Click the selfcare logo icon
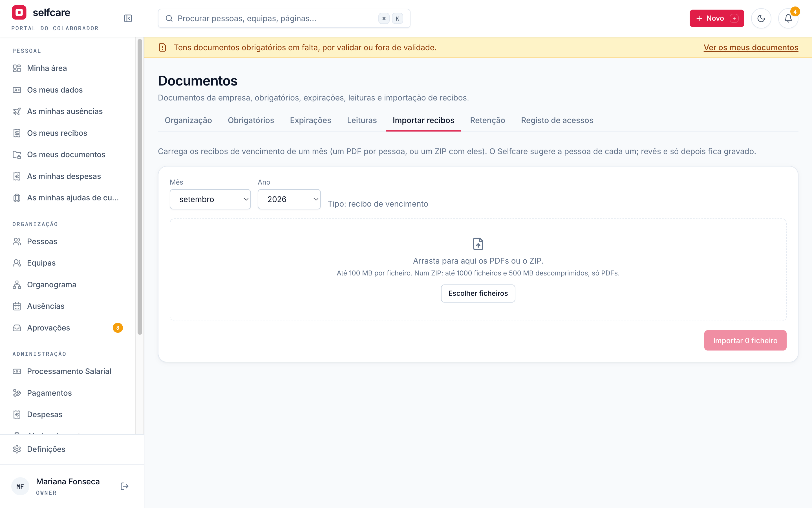 pyautogui.click(x=19, y=12)
